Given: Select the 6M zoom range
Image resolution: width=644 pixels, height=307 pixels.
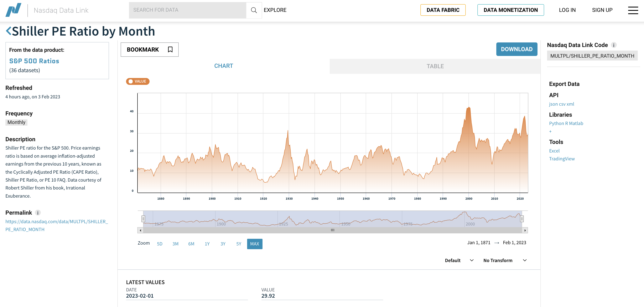Looking at the screenshot, I should (191, 244).
